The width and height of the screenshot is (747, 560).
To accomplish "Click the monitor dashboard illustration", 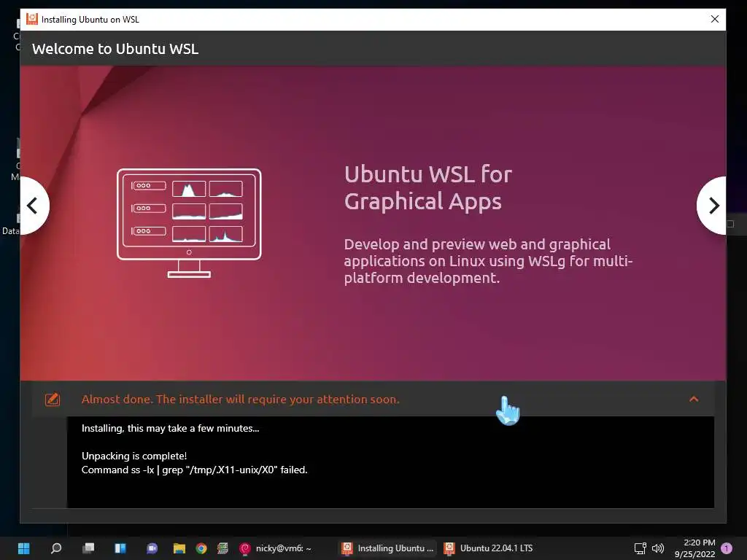I will click(189, 222).
